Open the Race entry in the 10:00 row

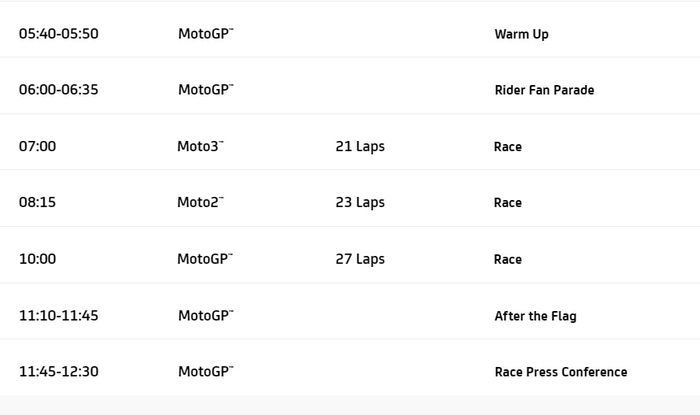[x=508, y=259]
